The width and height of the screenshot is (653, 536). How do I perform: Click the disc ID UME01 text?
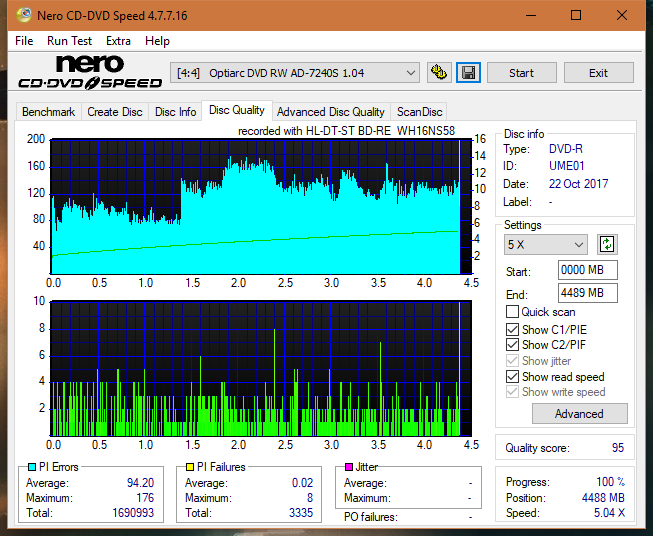coord(567,166)
